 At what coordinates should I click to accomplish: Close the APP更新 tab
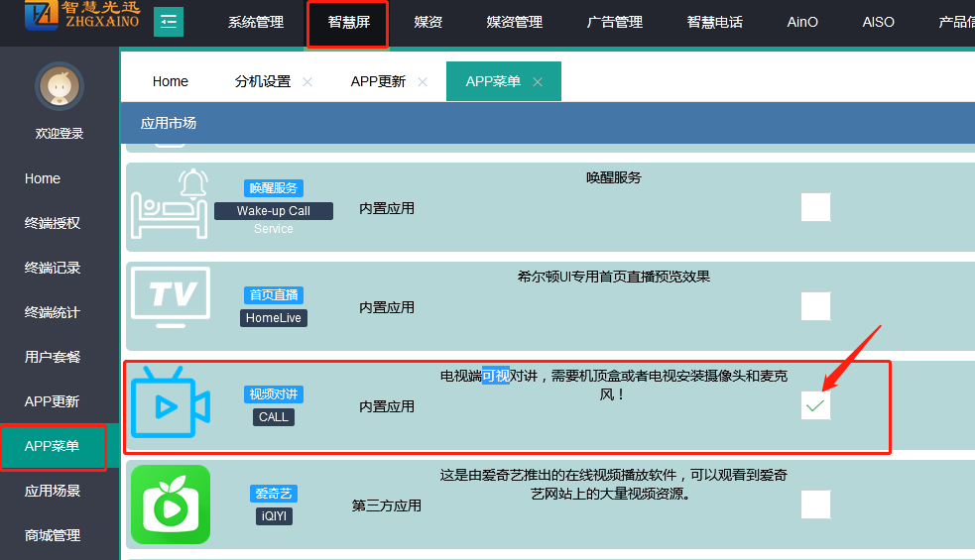click(x=423, y=82)
